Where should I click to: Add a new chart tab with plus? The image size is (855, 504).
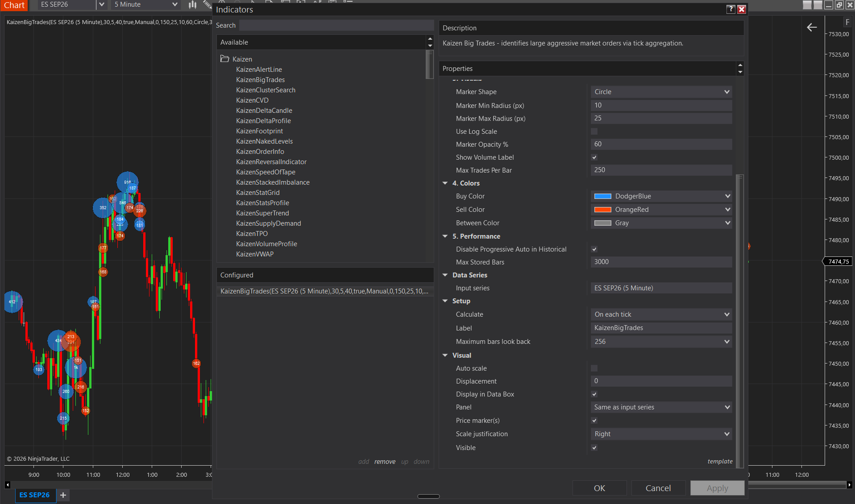(63, 495)
